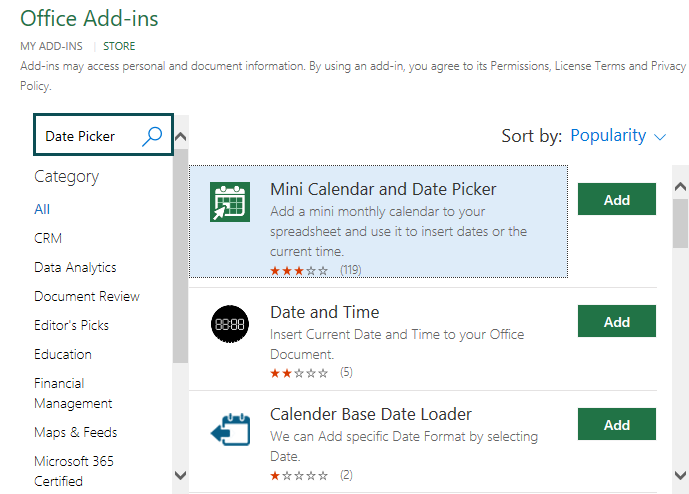Click category list scroll down arrow
The height and width of the screenshot is (494, 689).
tap(181, 475)
